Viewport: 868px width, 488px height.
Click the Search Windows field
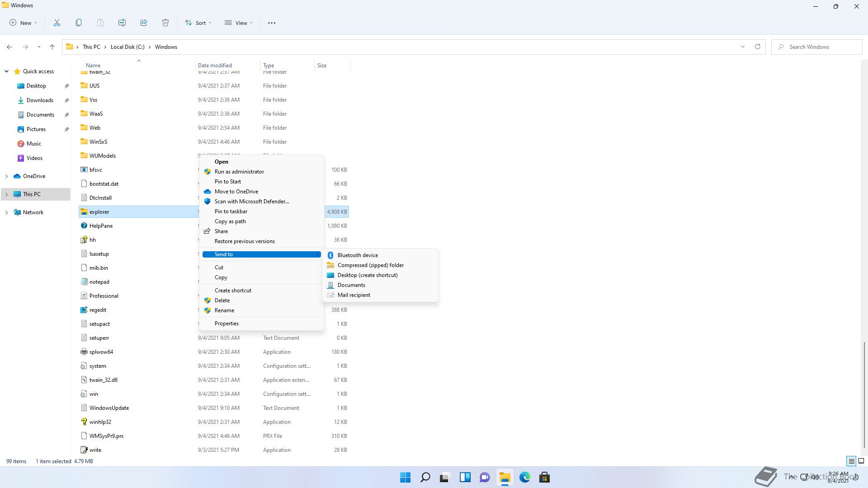817,47
